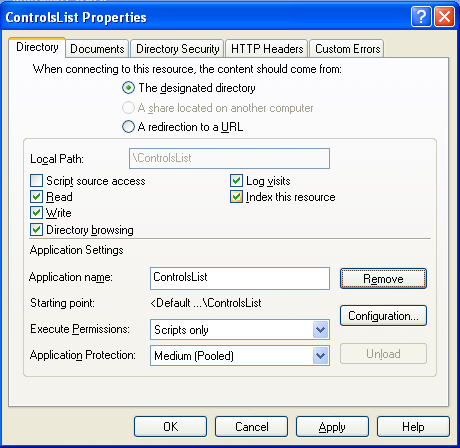Click the Apply button
Screen dimensions: 460x448
(332, 427)
